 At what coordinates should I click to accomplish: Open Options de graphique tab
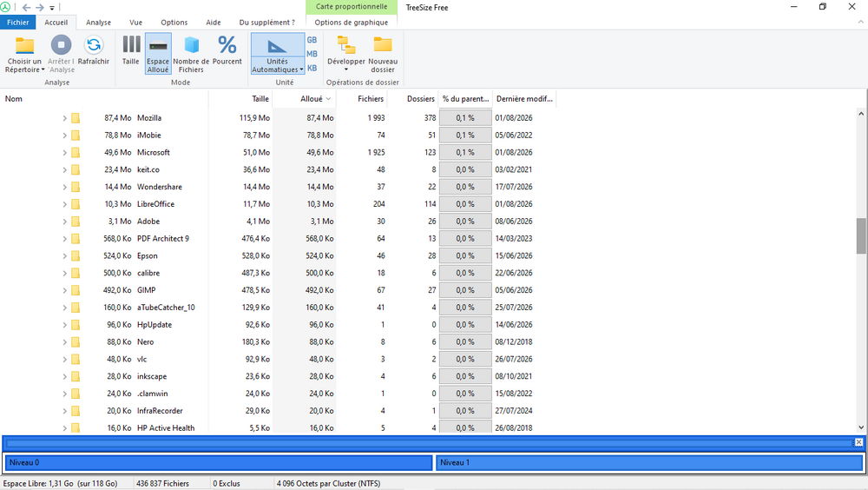tap(352, 23)
